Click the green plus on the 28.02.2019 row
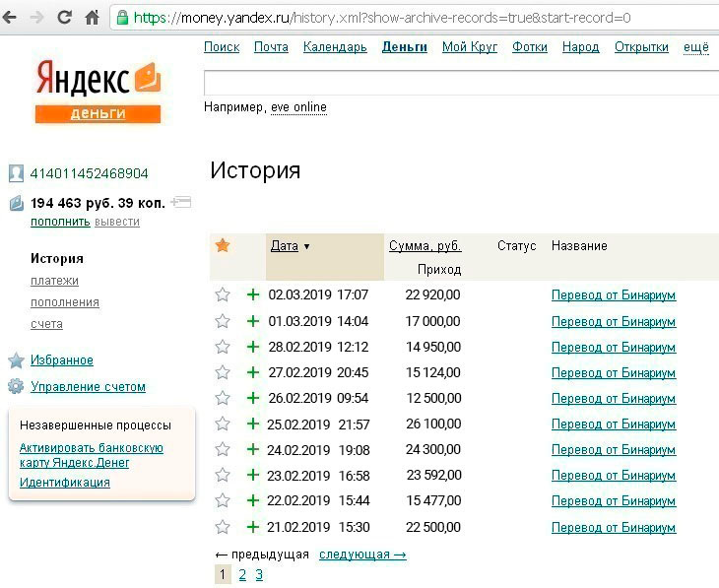This screenshot has width=719, height=588. [x=253, y=347]
